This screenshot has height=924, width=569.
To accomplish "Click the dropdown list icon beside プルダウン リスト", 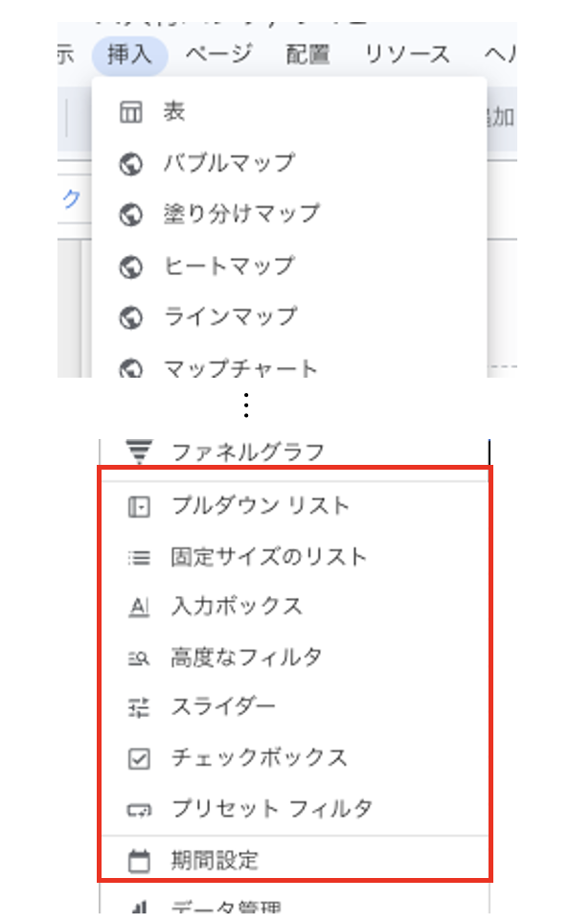I will [x=139, y=507].
